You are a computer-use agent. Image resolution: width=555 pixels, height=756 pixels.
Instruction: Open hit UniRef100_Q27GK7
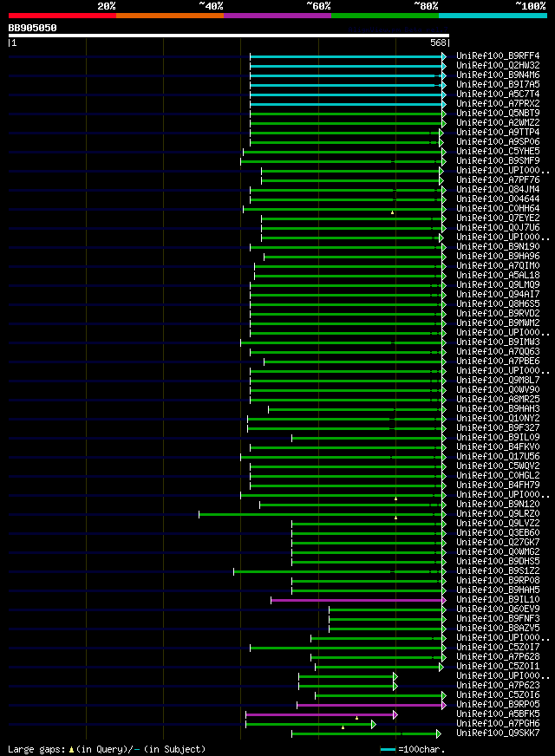tap(498, 543)
